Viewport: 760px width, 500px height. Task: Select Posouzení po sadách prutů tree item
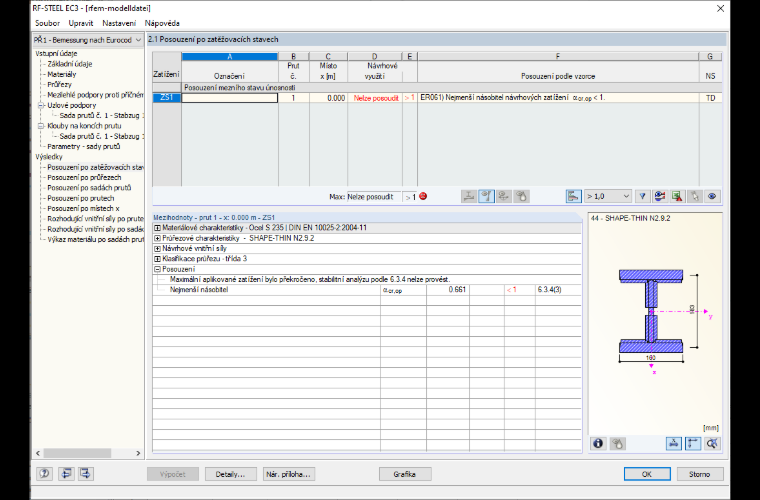89,188
